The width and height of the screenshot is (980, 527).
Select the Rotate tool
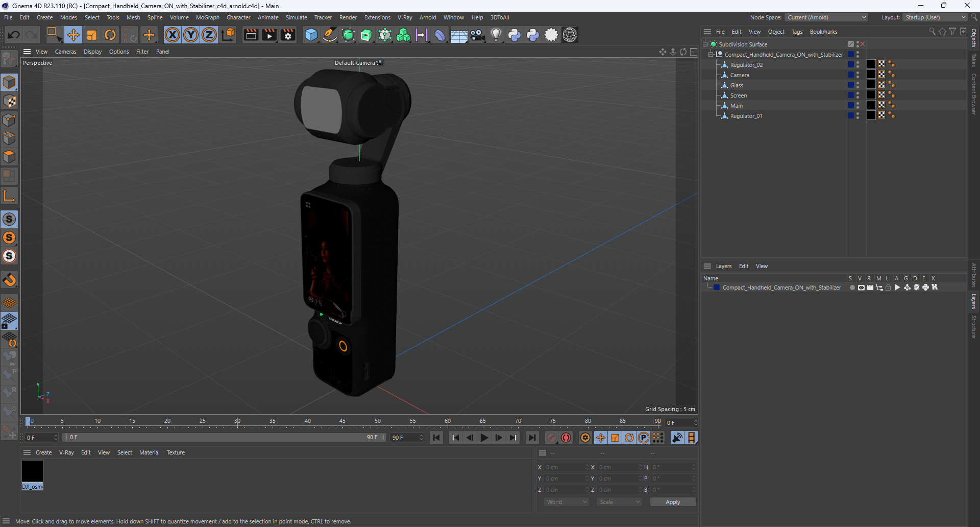coord(110,35)
